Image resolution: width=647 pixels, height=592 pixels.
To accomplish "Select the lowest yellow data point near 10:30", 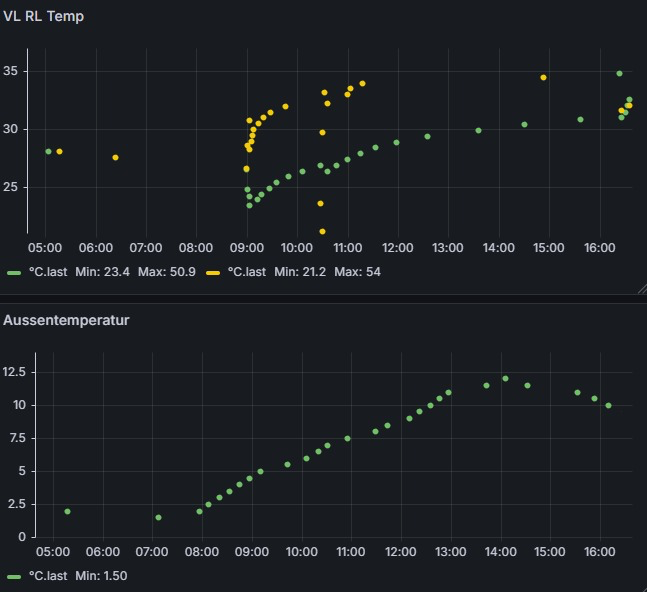I will pos(322,231).
